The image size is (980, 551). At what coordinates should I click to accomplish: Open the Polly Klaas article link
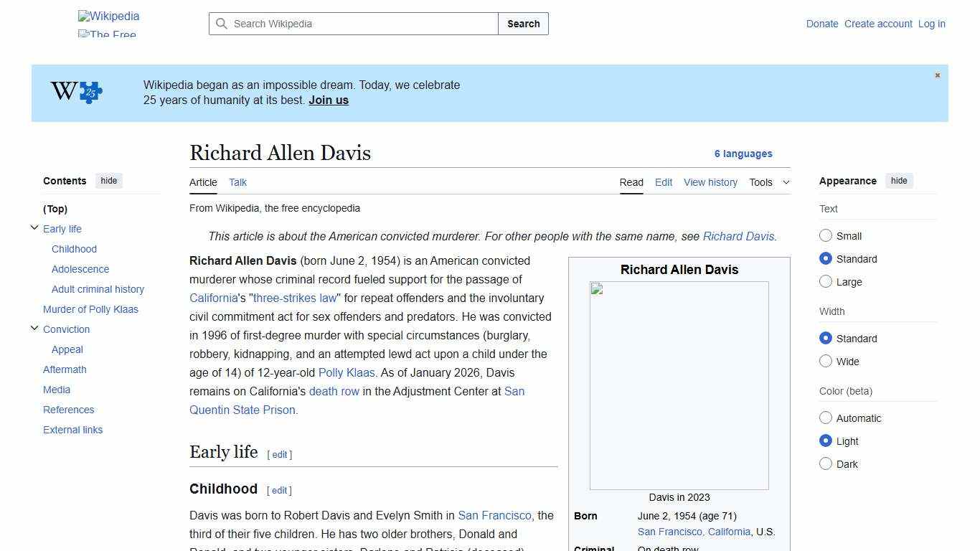click(x=347, y=372)
